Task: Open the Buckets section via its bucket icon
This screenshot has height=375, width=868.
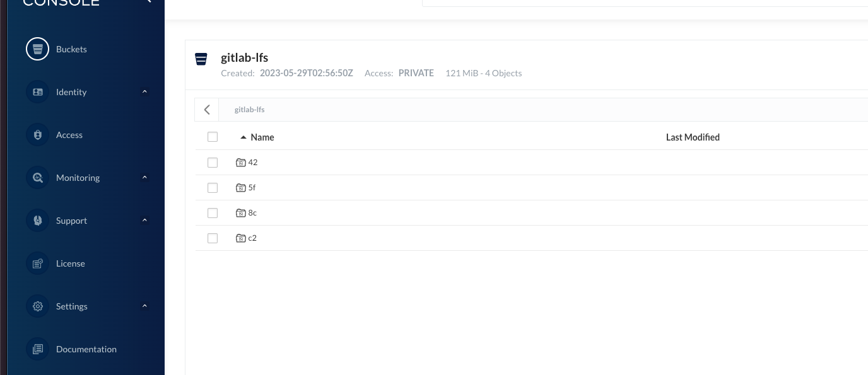Action: point(37,49)
